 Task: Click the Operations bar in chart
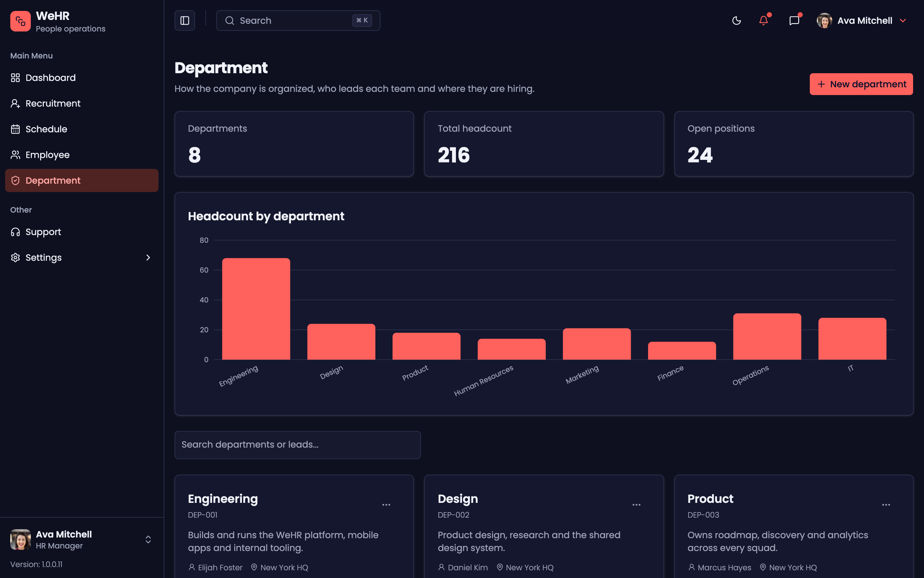click(767, 337)
